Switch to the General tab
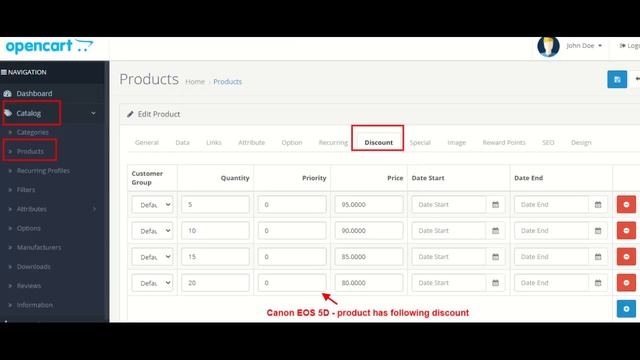This screenshot has height=360, width=640. click(147, 142)
